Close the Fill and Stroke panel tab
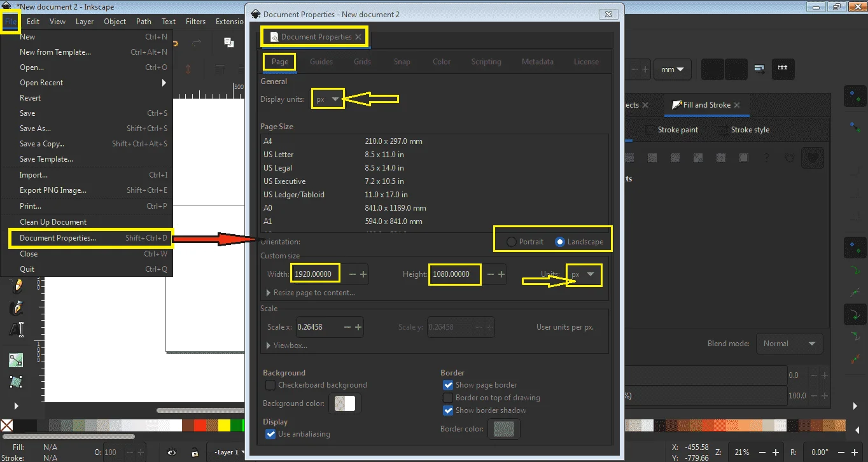Screen dimensions: 868x462 pyautogui.click(x=737, y=105)
